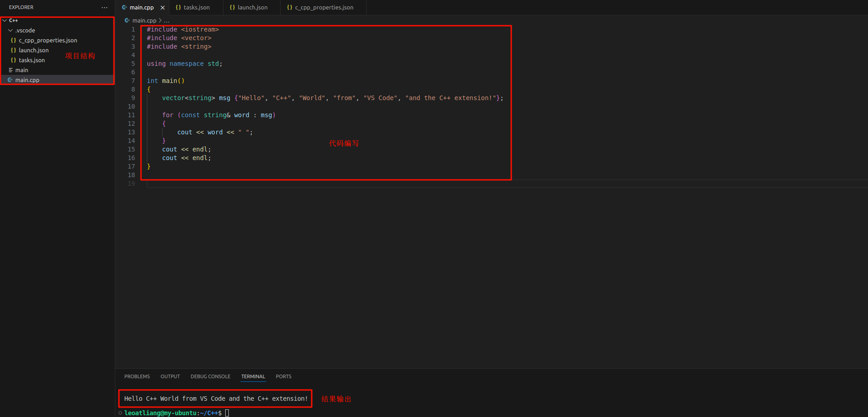Click the JSON braces icon on launch.json tab
Image resolution: width=868 pixels, height=417 pixels.
(x=232, y=8)
